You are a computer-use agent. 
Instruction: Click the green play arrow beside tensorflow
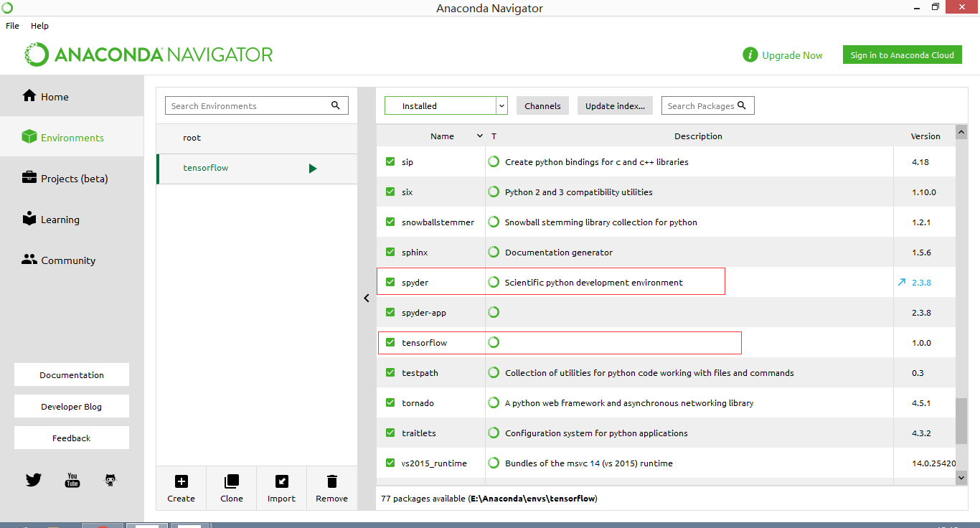tap(313, 169)
